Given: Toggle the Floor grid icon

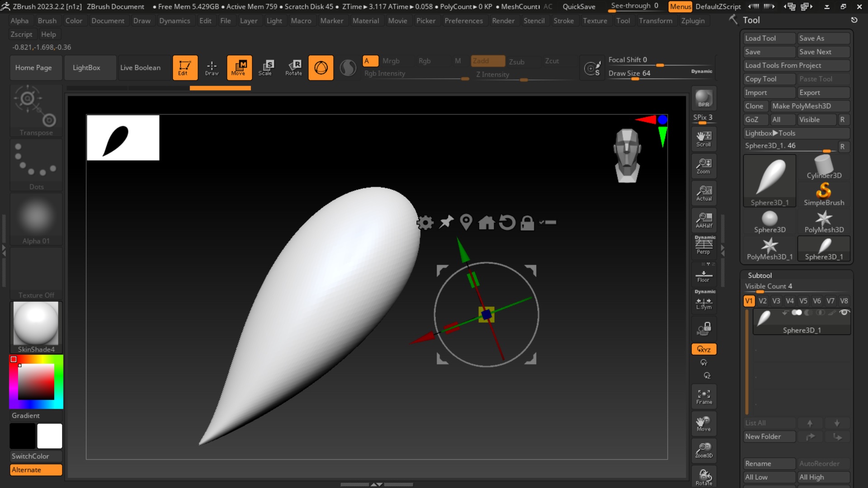Looking at the screenshot, I should (x=703, y=275).
